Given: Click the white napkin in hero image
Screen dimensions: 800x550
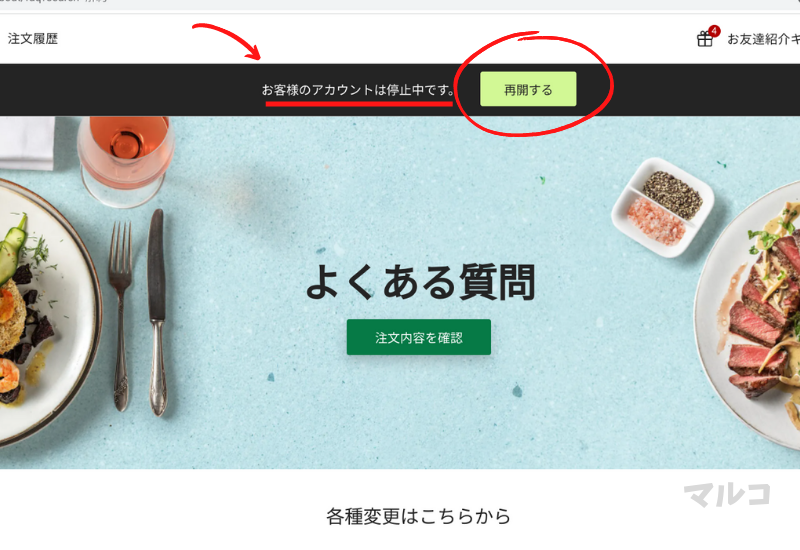Looking at the screenshot, I should tap(27, 142).
